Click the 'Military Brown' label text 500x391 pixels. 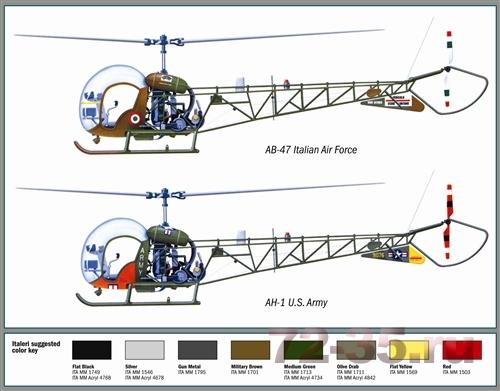247,366
